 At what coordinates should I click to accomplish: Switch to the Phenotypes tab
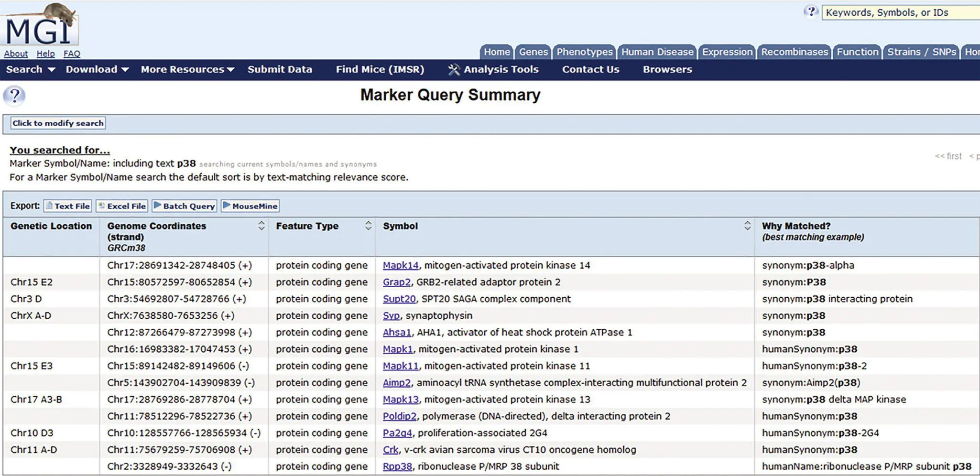point(584,52)
